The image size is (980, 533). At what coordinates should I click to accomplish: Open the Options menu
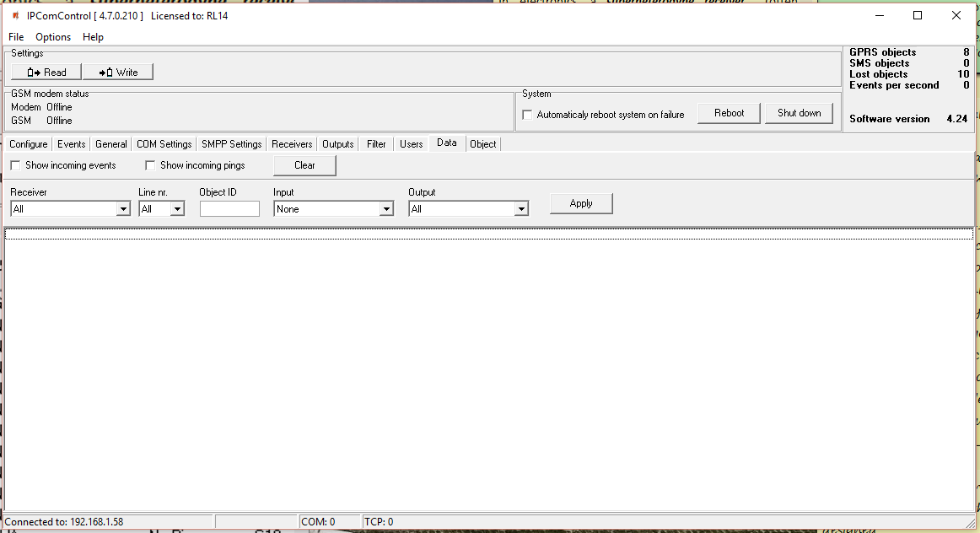[53, 37]
